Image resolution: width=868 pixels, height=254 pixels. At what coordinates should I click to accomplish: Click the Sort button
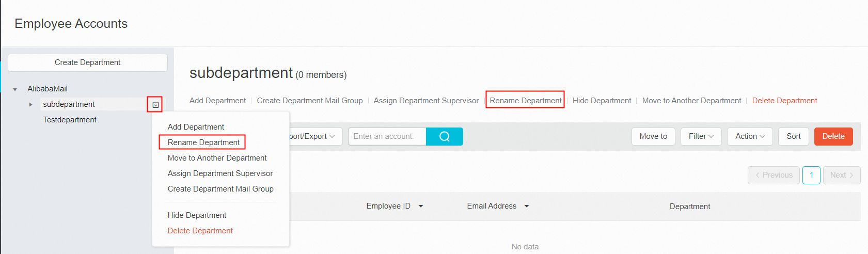pyautogui.click(x=794, y=136)
